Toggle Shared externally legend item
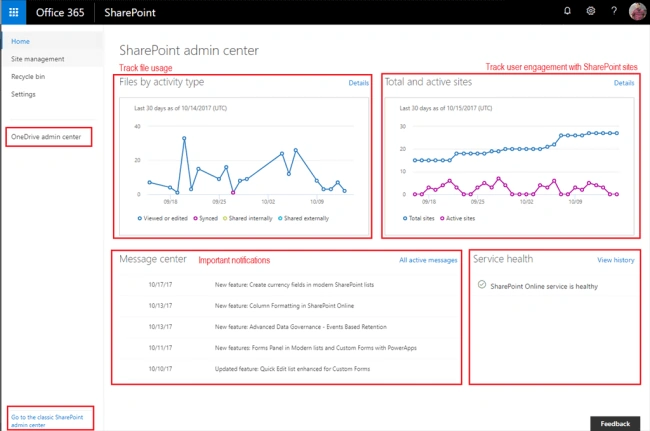 coord(303,218)
